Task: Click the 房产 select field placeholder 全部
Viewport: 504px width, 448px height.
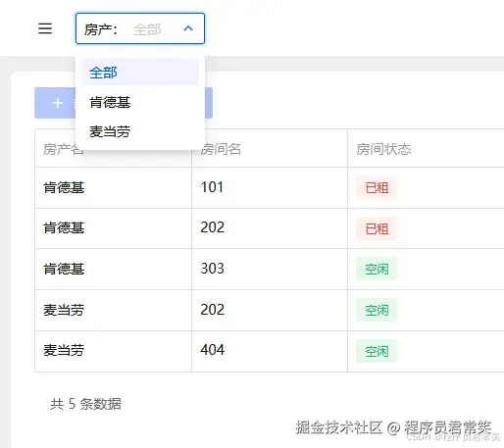Action: [x=147, y=29]
